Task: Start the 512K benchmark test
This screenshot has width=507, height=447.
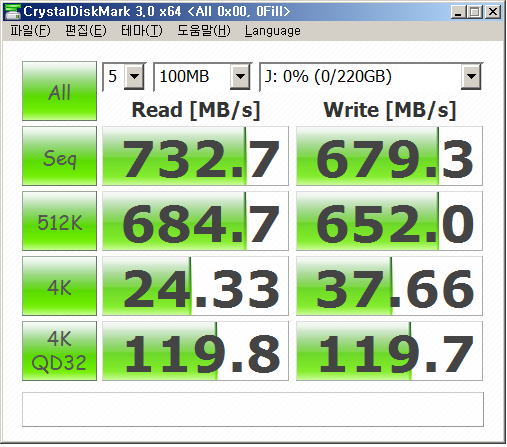Action: [59, 221]
